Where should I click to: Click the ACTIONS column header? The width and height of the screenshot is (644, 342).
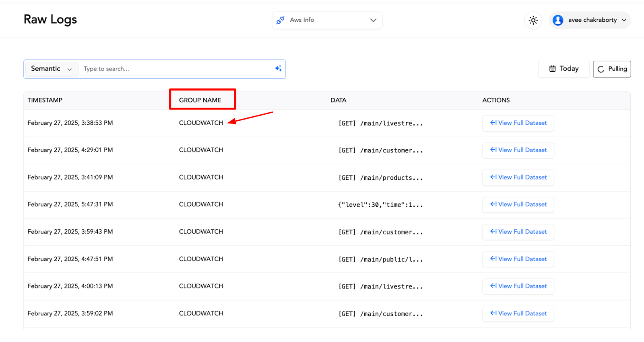point(496,100)
